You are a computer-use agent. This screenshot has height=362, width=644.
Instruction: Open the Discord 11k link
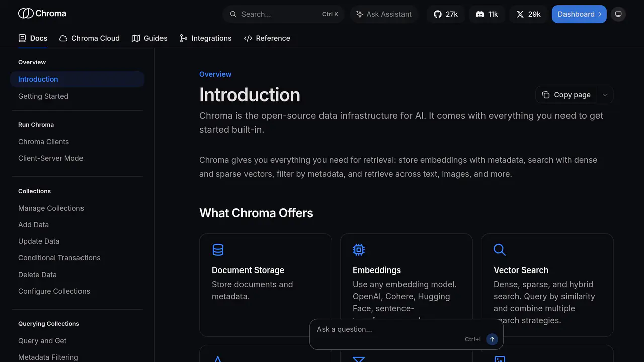(487, 14)
